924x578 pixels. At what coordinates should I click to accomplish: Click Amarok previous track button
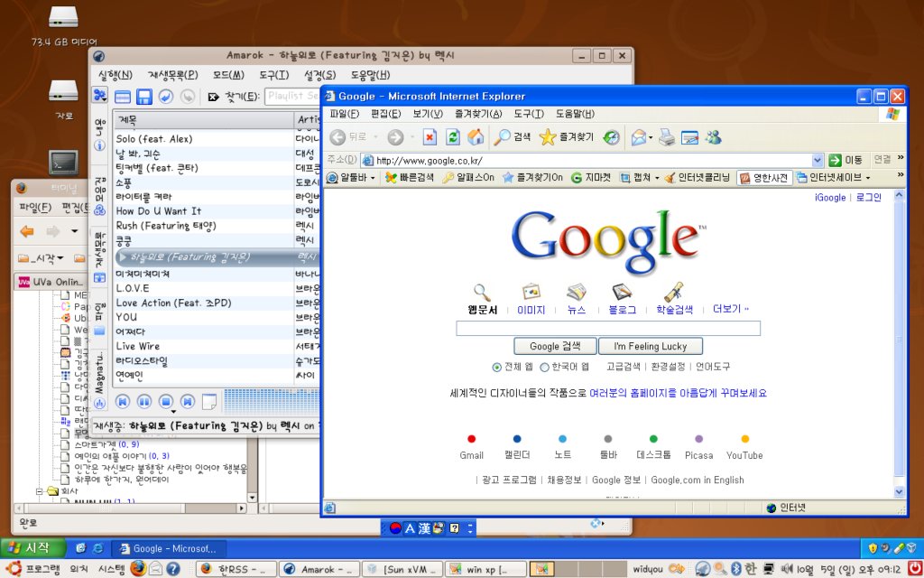pos(123,402)
